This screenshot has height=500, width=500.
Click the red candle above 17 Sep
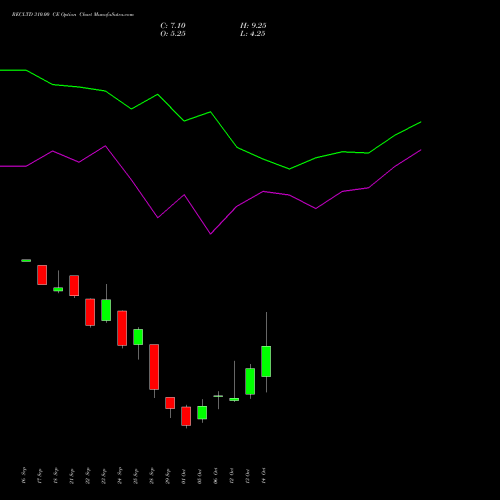coord(42,275)
